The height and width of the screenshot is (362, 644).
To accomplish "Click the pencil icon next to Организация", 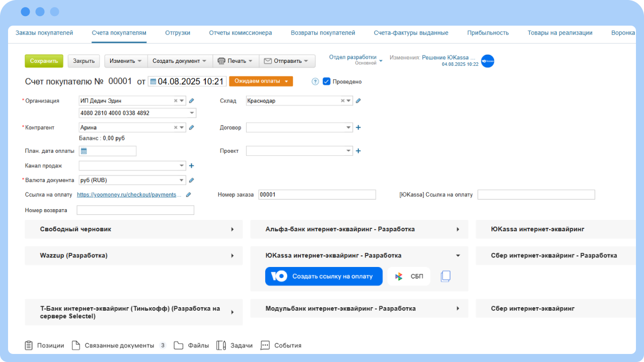I will coord(191,101).
